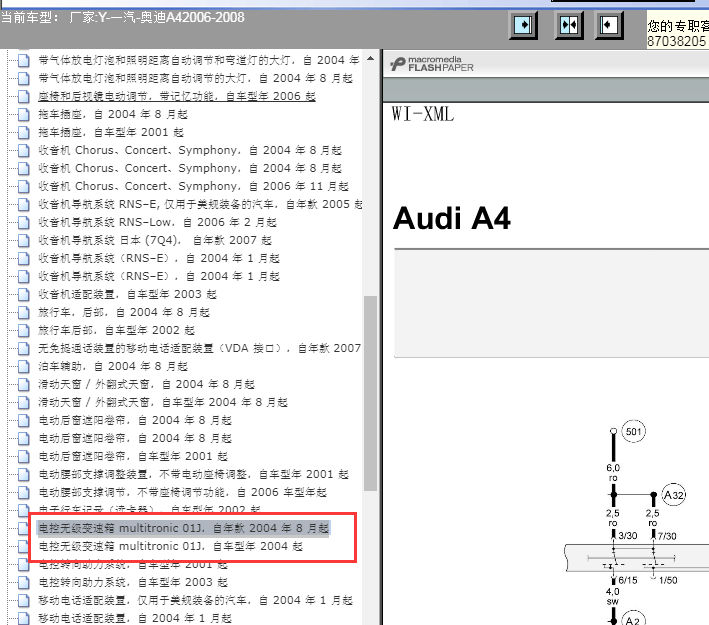Screen dimensions: 709x625
Task: Open 带气体放电灯泡和照明距离自动调节的大灯 2004 年 8 月起
Action: tap(195, 78)
